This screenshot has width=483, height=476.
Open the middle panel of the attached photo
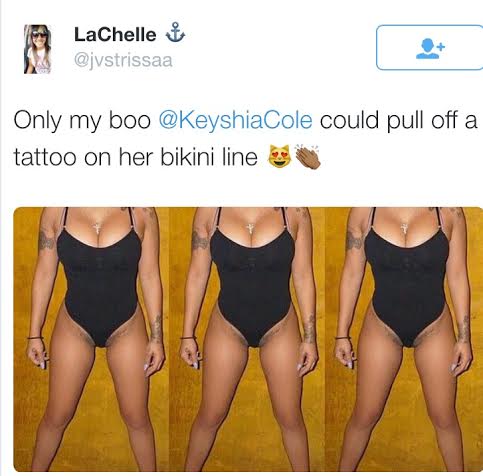(x=247, y=339)
